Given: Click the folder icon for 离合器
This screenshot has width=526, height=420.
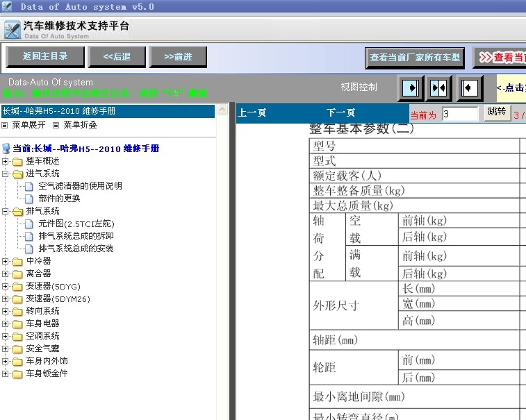Looking at the screenshot, I should click(x=17, y=274).
